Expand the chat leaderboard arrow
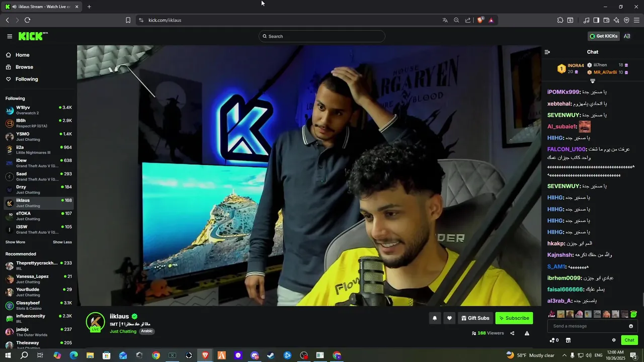This screenshot has width=644, height=362. [593, 81]
